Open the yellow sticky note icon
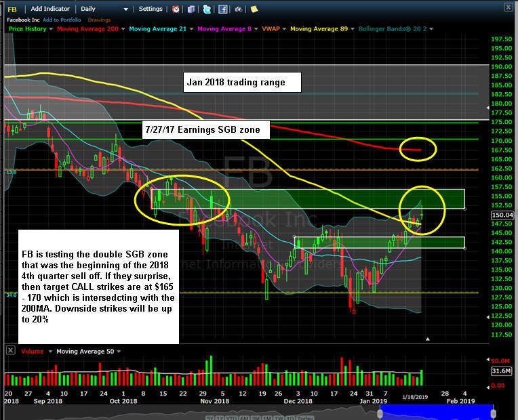Screen dimensions: 518x420 pos(254,9)
